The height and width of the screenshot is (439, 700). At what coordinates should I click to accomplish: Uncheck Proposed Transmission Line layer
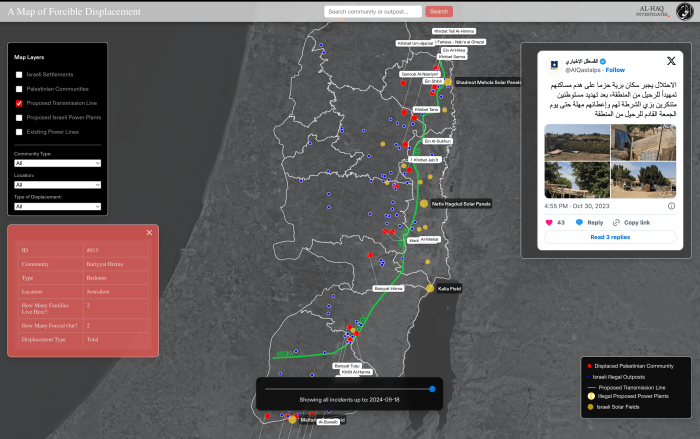[x=19, y=103]
